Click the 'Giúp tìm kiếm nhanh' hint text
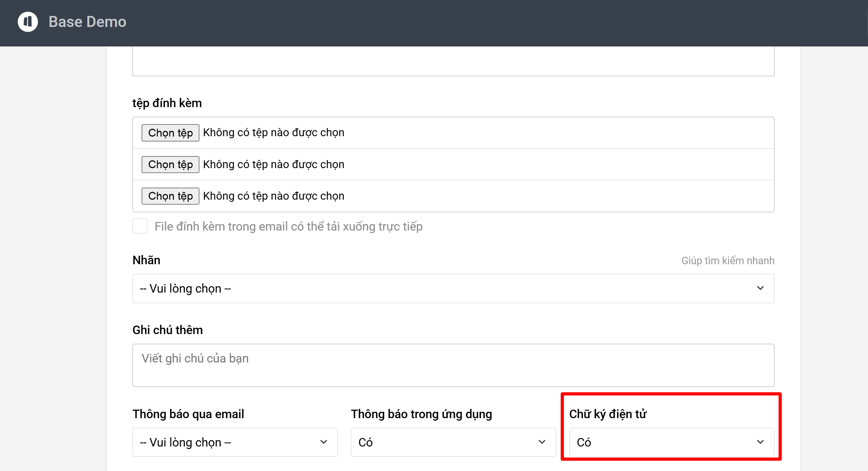The height and width of the screenshot is (471, 868). 727,261
